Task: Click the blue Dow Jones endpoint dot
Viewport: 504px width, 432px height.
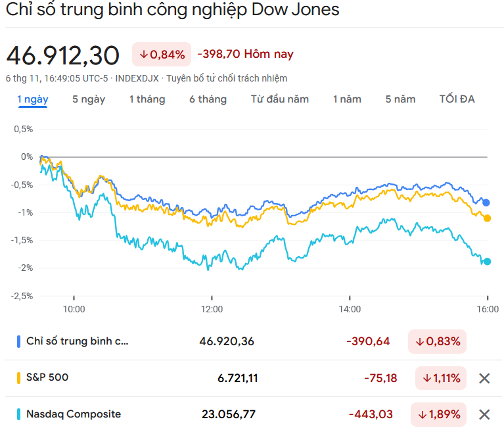Action: coord(486,203)
